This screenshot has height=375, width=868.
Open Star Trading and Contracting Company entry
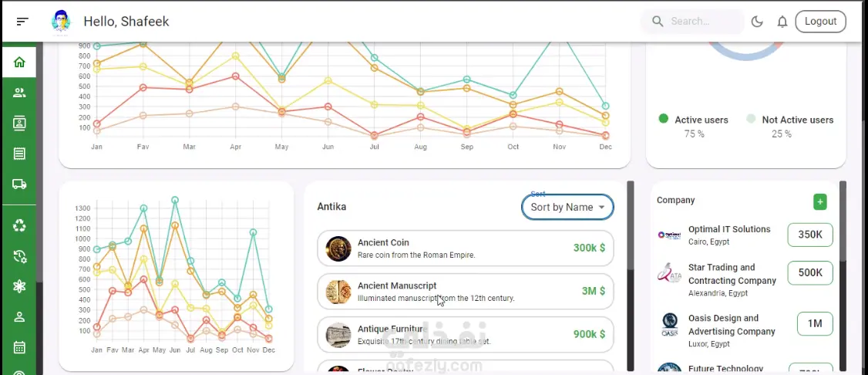745,280
